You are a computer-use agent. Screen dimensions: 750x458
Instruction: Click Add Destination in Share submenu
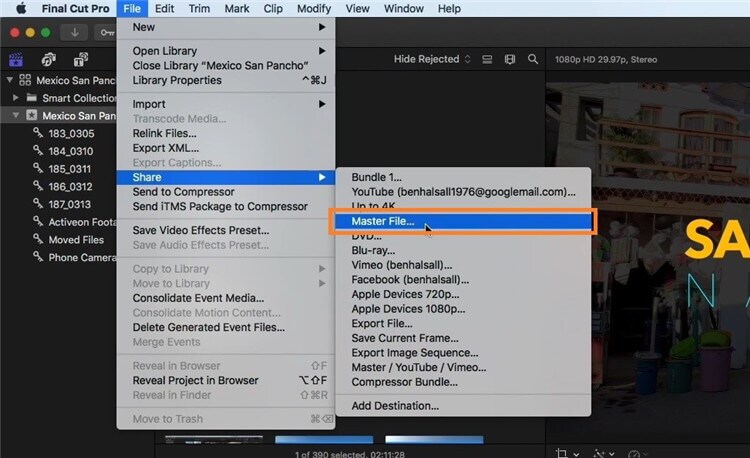[x=463, y=406]
